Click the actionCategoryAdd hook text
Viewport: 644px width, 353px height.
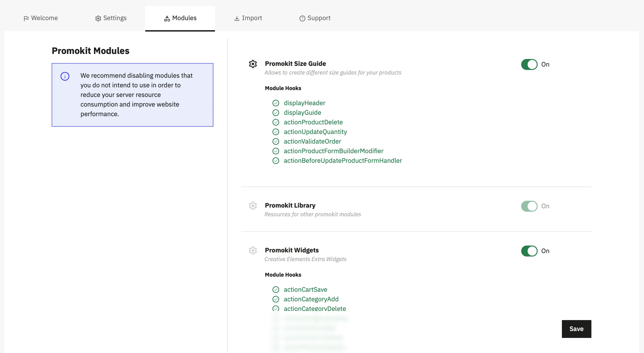point(311,299)
